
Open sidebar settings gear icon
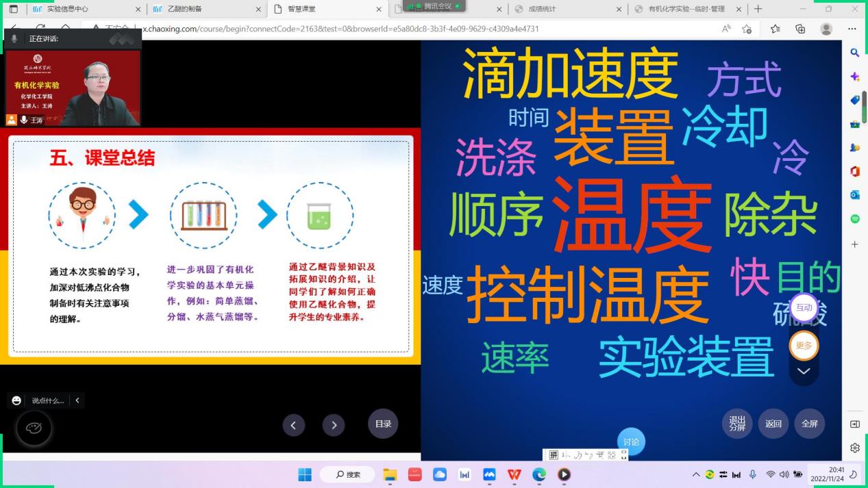pos(854,448)
